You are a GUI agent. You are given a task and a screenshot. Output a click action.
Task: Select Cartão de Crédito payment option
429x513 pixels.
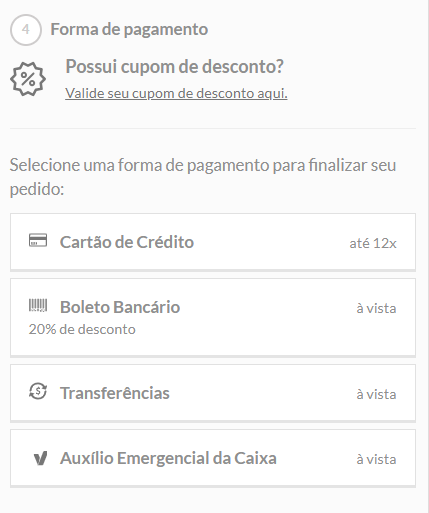[213, 242]
